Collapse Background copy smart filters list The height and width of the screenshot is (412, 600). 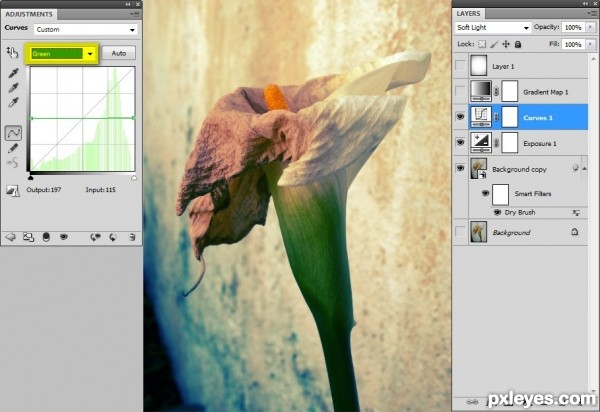click(584, 168)
